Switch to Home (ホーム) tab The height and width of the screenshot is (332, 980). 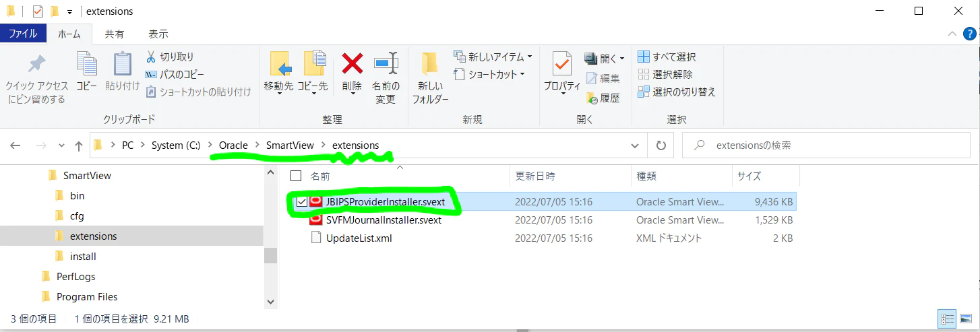[x=69, y=34]
